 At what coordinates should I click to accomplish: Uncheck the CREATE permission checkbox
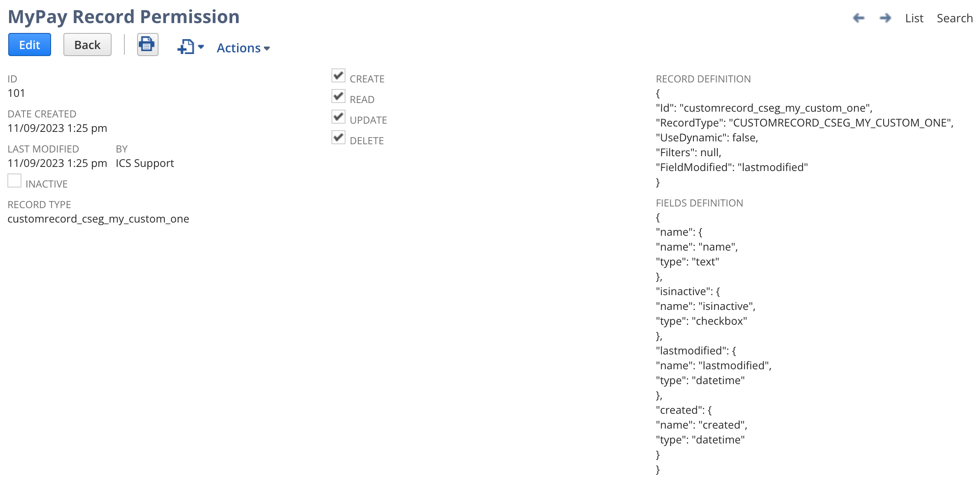[x=338, y=76]
